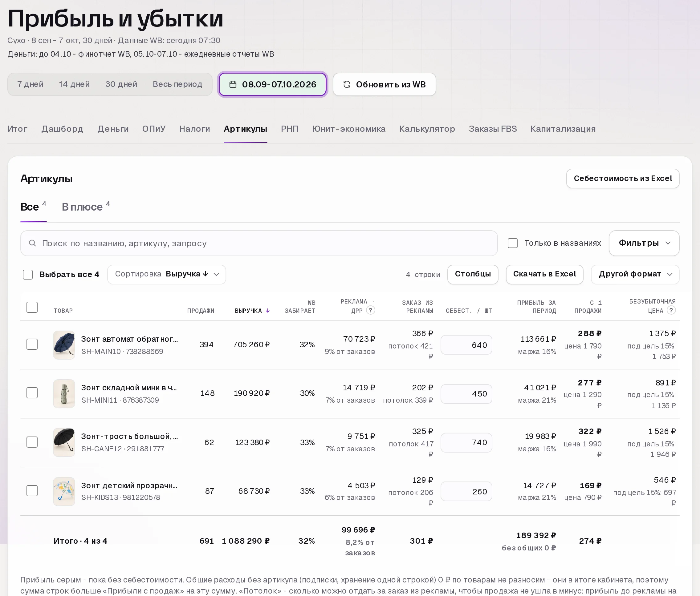Tick the Выбрать все 4 checkbox
The height and width of the screenshot is (596, 700).
pyautogui.click(x=28, y=274)
